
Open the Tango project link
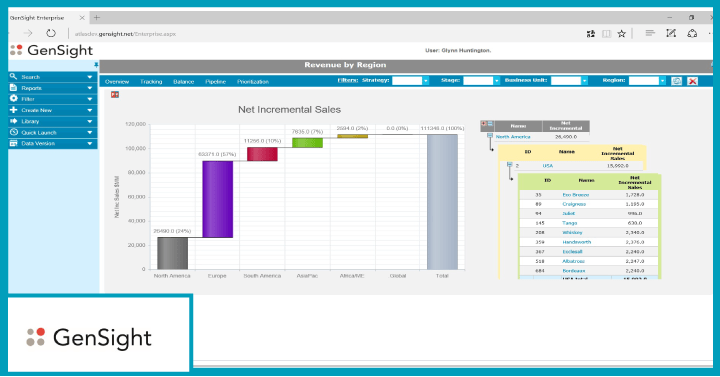pos(570,223)
